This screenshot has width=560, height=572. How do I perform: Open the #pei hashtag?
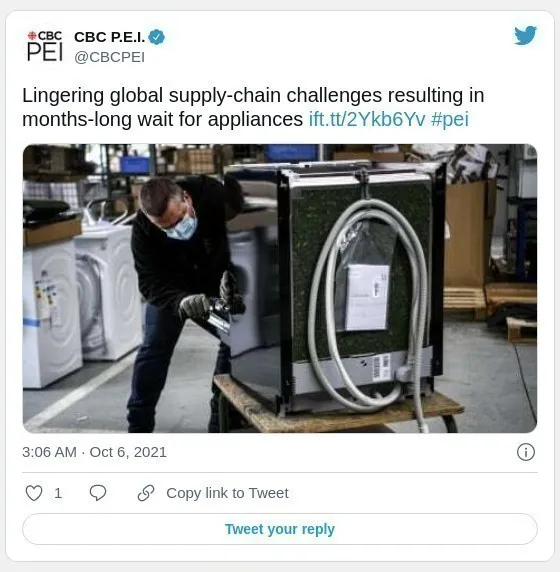coord(449,120)
